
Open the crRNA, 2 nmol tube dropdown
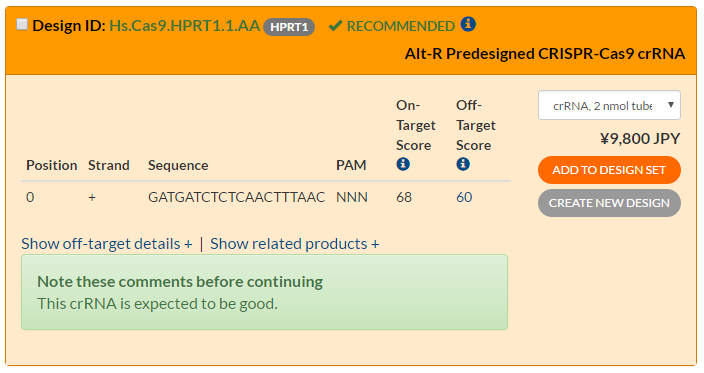pyautogui.click(x=609, y=105)
